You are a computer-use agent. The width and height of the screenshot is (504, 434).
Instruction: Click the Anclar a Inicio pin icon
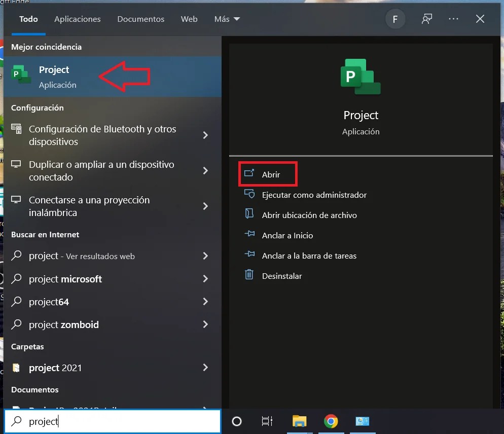point(249,234)
